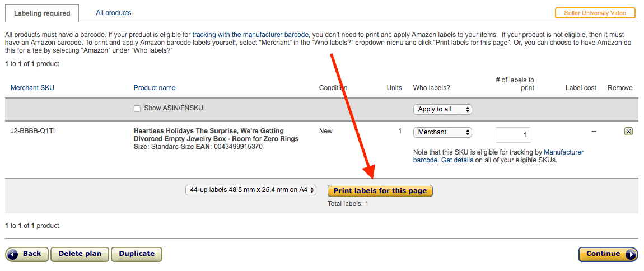Remove the J2-BBBB-Q1TI product row

[x=628, y=132]
